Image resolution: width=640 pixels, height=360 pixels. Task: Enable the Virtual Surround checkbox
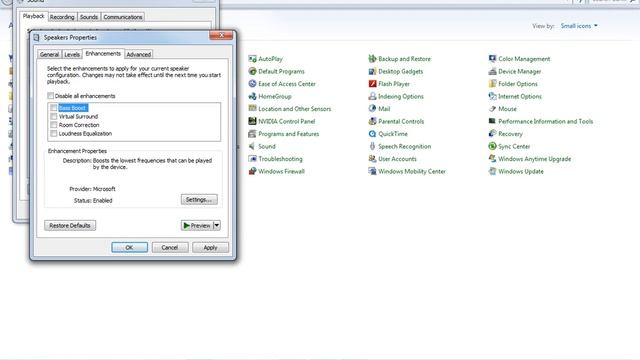pyautogui.click(x=53, y=116)
